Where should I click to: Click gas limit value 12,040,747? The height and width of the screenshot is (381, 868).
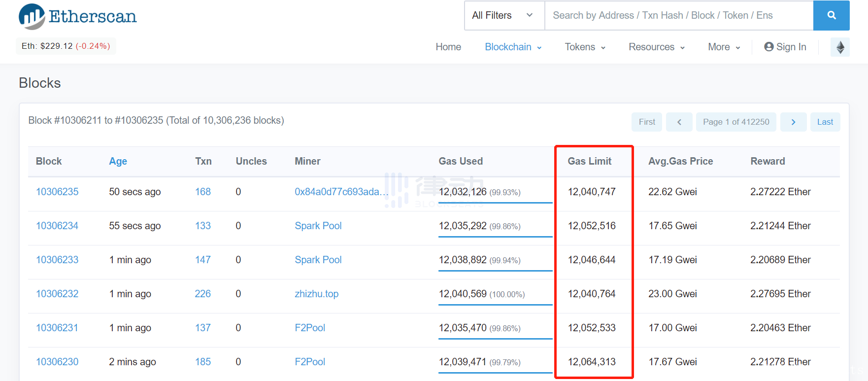click(x=592, y=192)
